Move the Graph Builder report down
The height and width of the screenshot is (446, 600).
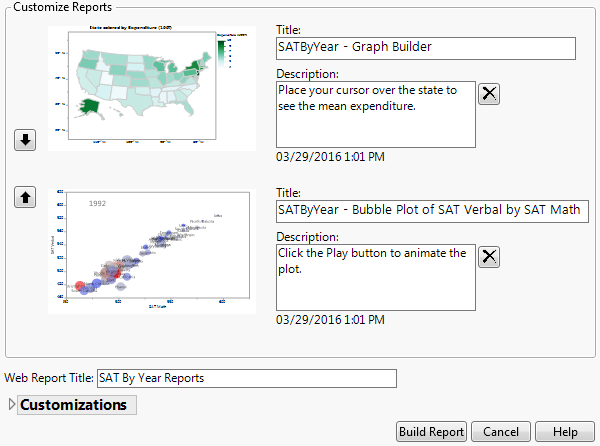point(24,140)
